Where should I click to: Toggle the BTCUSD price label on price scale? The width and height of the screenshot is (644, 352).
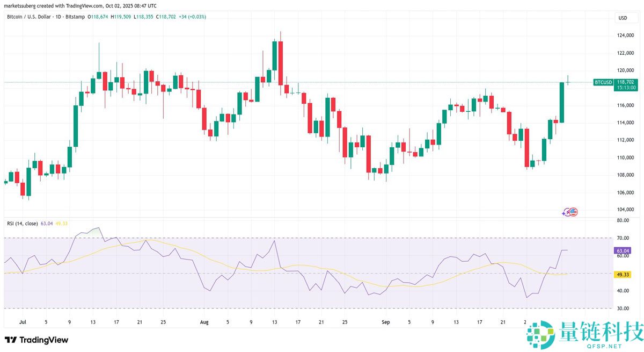[603, 83]
